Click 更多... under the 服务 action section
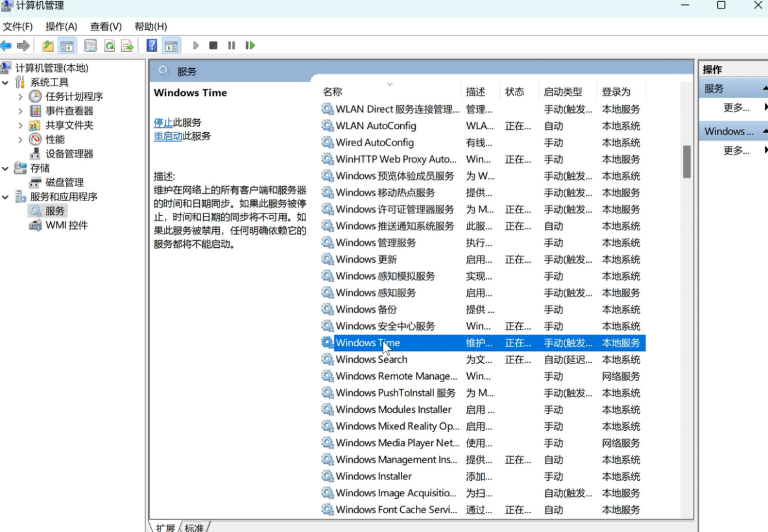Screen dimensions: 768x532 pyautogui.click(x=737, y=107)
